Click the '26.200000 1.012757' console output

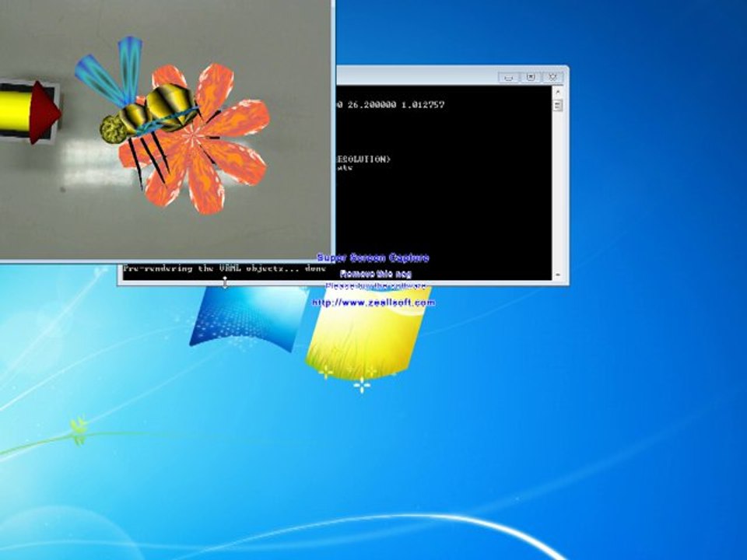pos(396,105)
